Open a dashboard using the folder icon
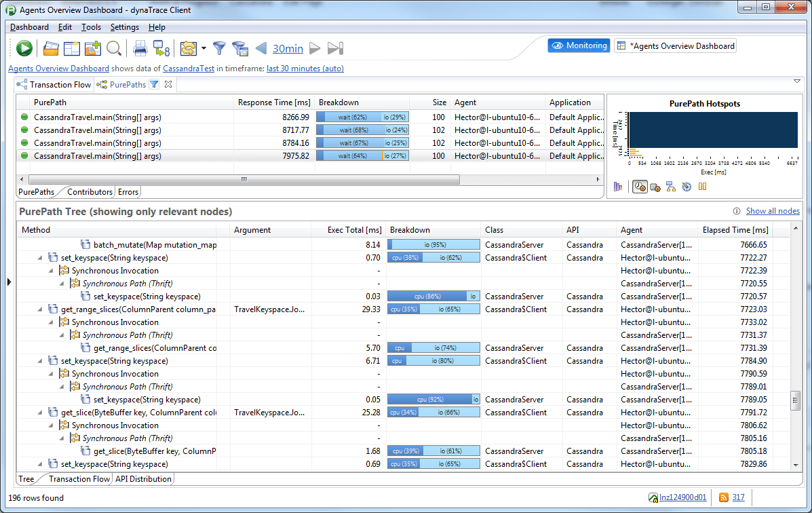The height and width of the screenshot is (513, 812). pyautogui.click(x=51, y=48)
